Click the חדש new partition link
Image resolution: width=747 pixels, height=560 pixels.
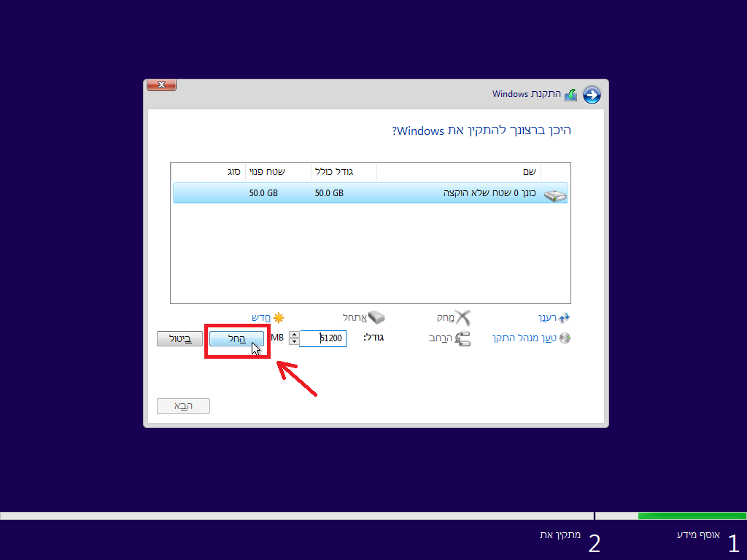pos(261,318)
